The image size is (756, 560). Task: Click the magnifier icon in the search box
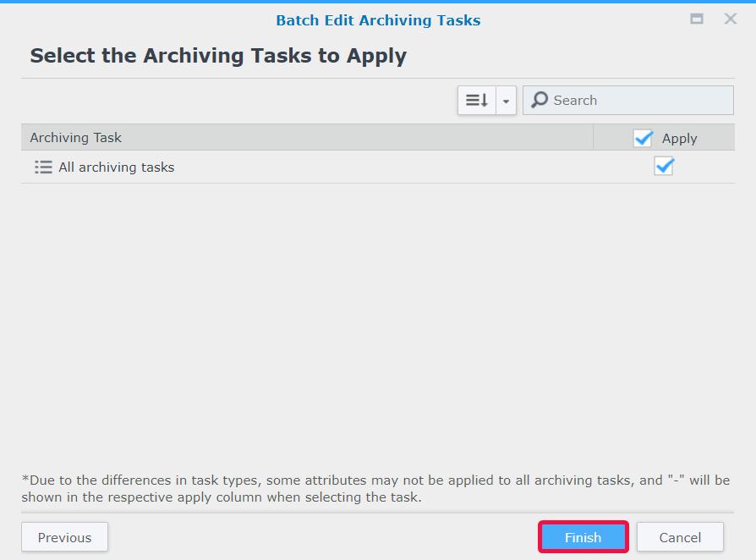[540, 100]
